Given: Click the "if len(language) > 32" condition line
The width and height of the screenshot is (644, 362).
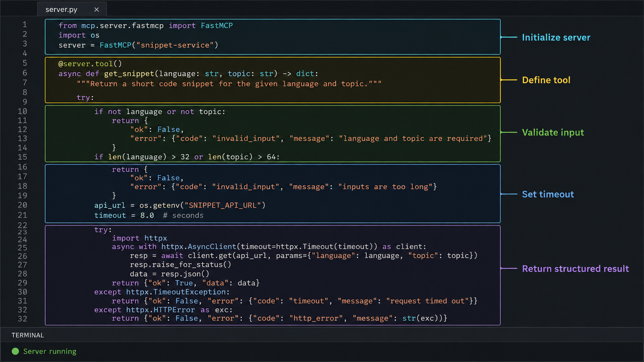Looking at the screenshot, I should [187, 157].
